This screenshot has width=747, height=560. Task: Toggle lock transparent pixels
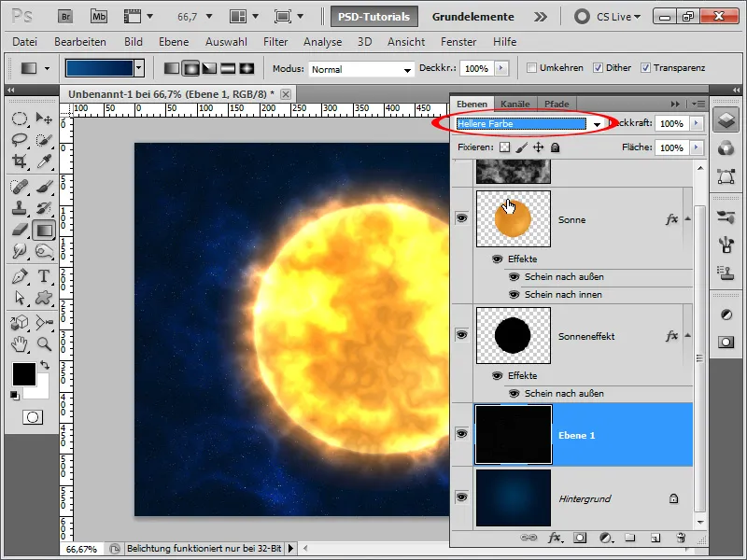click(504, 147)
